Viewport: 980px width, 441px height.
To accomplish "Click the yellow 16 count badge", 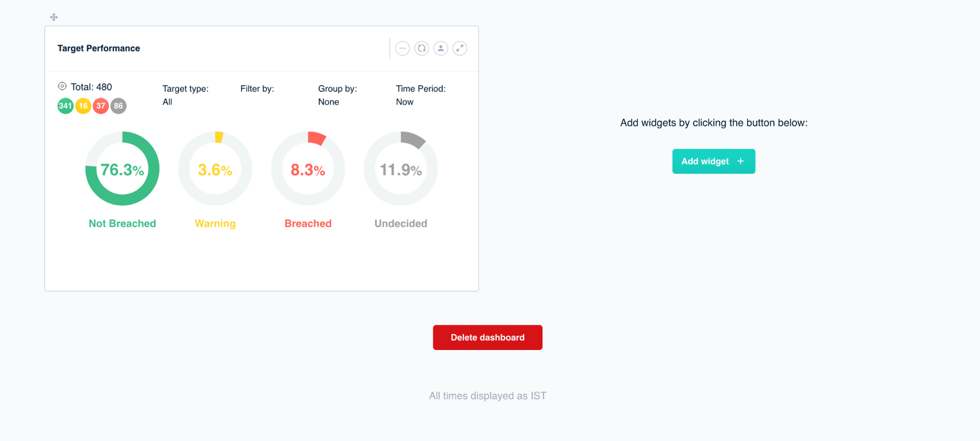I will [x=83, y=106].
